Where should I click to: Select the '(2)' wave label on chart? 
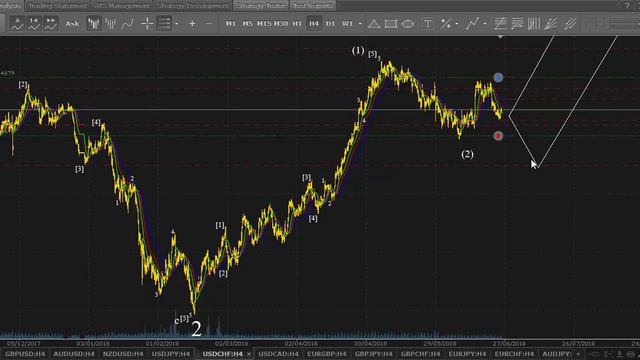(x=467, y=154)
